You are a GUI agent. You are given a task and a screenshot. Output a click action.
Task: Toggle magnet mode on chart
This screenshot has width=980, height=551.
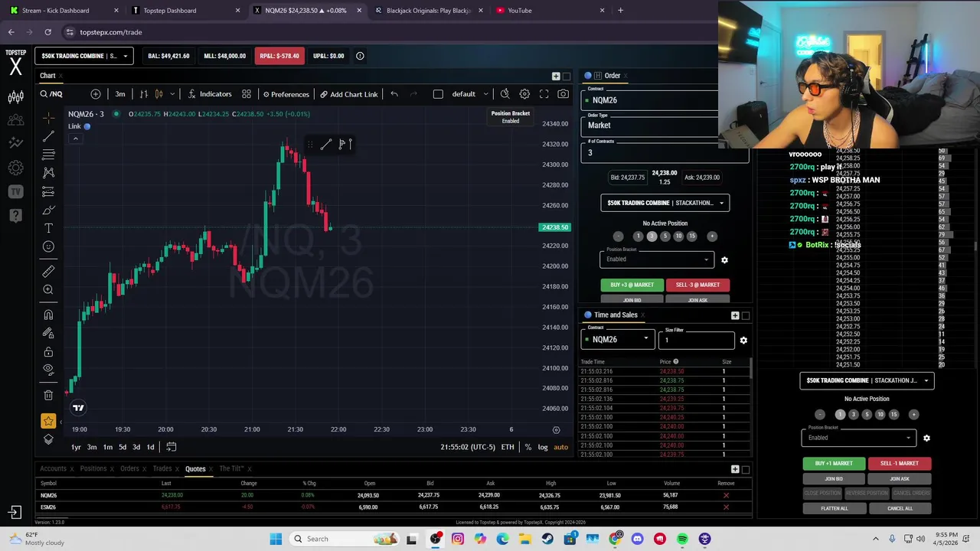tap(48, 315)
